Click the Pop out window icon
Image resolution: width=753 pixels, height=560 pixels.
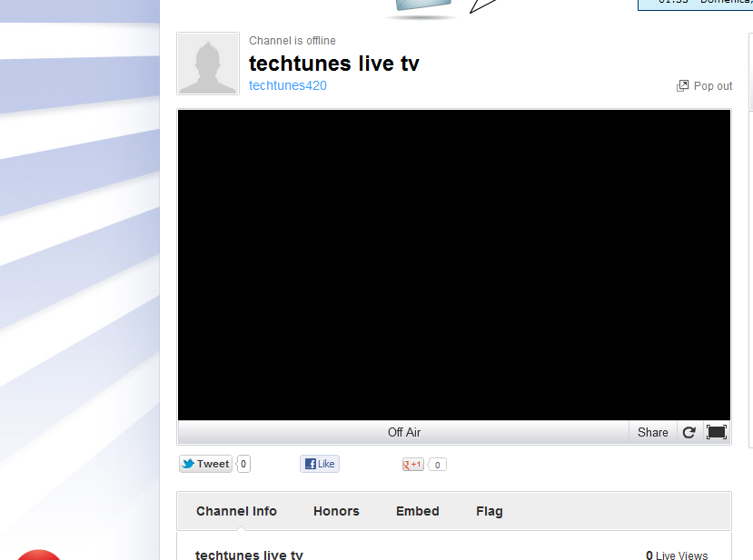[x=682, y=86]
